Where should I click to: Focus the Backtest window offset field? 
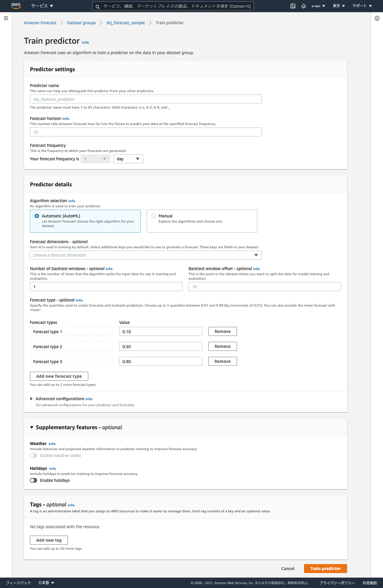click(265, 287)
